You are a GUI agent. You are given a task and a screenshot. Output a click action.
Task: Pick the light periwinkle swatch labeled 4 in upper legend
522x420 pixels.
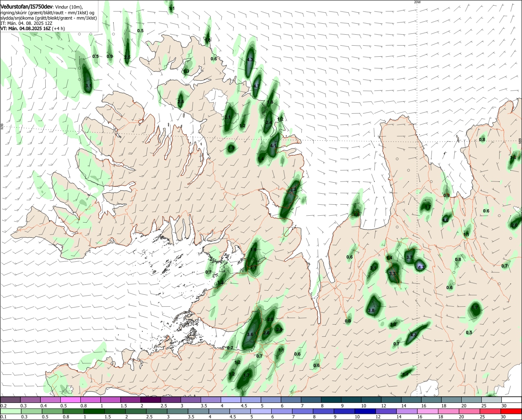231,400
